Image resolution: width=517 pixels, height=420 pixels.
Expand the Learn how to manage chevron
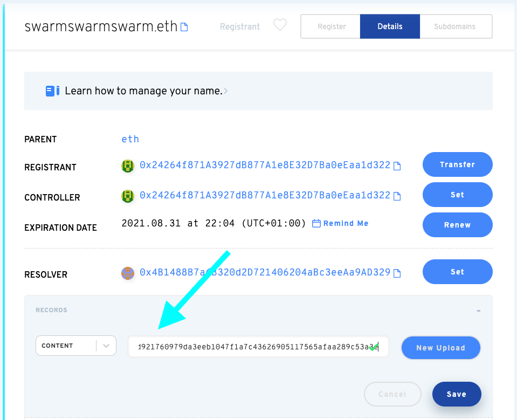tap(225, 91)
